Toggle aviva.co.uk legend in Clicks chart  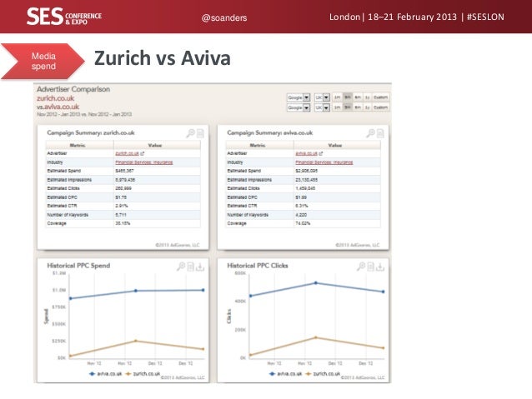(x=285, y=373)
